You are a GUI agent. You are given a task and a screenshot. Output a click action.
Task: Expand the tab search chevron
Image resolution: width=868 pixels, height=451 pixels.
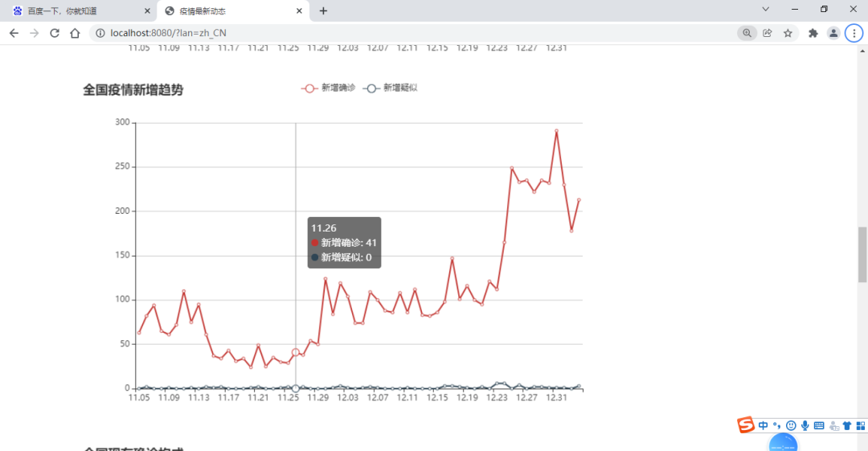point(766,10)
